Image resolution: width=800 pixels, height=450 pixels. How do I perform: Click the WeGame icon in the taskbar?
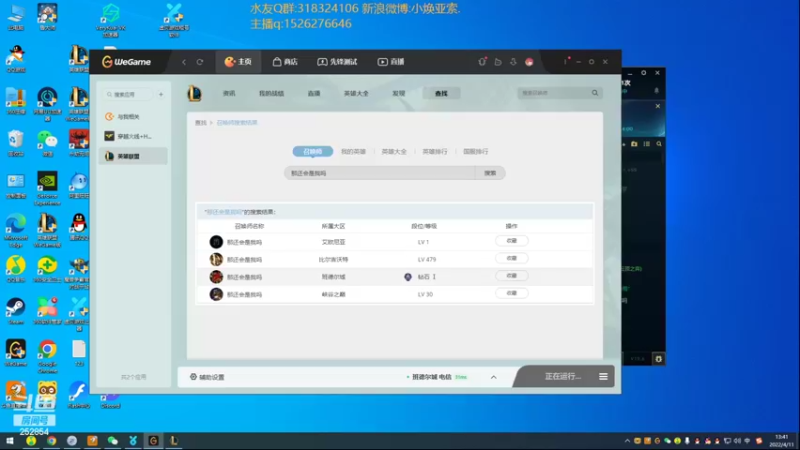(x=153, y=441)
